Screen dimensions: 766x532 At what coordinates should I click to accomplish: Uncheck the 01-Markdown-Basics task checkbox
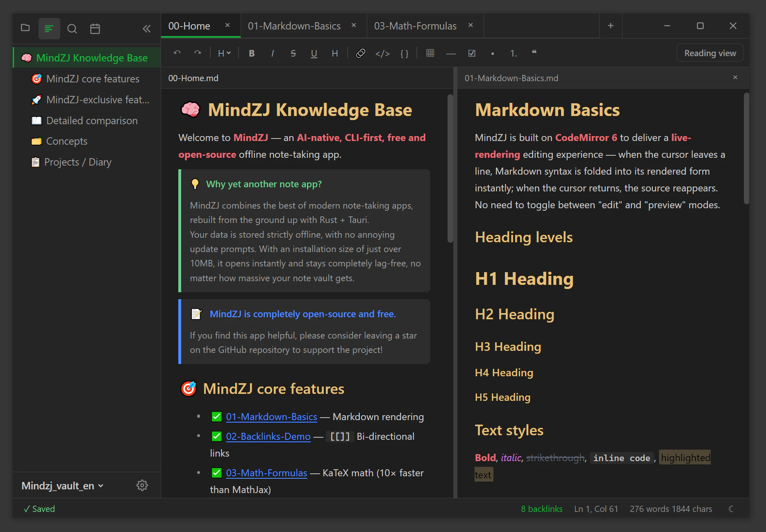(x=216, y=416)
